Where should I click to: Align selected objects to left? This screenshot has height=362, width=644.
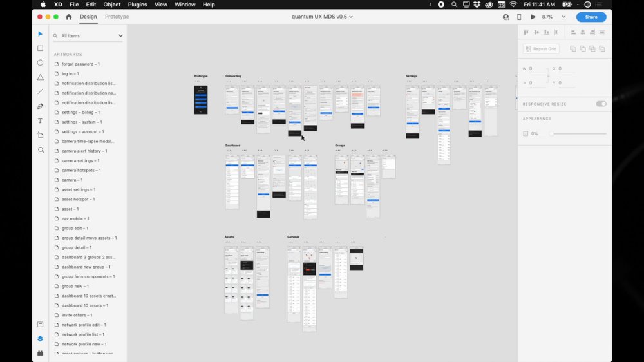pyautogui.click(x=573, y=32)
